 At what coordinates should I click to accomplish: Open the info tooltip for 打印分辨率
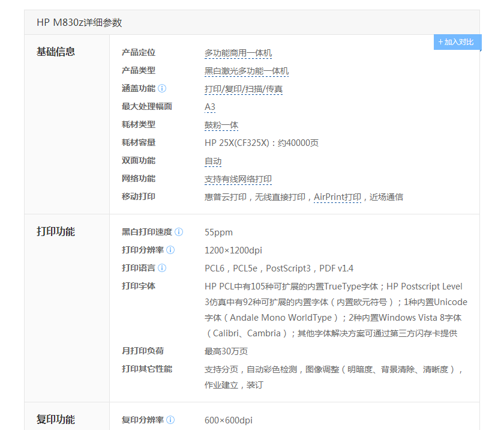pyautogui.click(x=170, y=250)
